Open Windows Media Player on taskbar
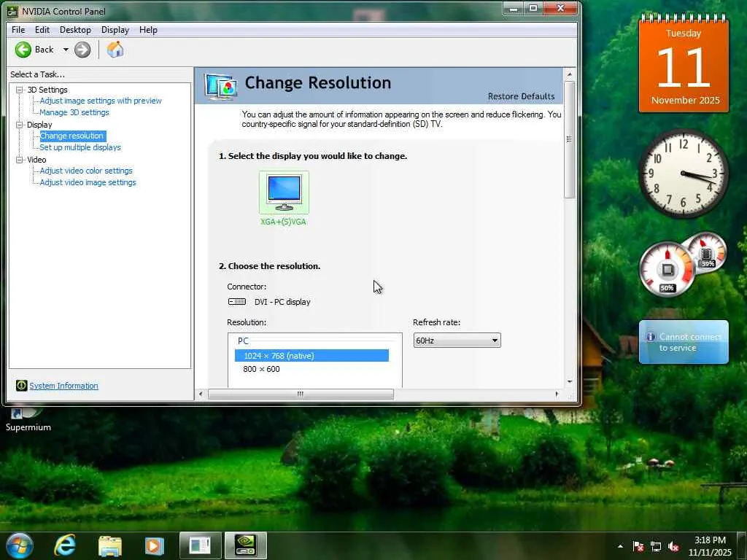Viewport: 747px width, 560px height. [154, 546]
